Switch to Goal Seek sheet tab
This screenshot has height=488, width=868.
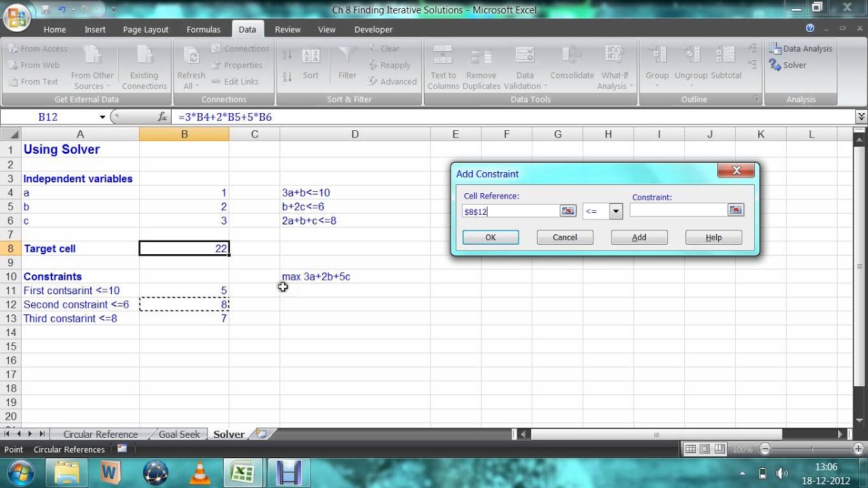pyautogui.click(x=179, y=434)
